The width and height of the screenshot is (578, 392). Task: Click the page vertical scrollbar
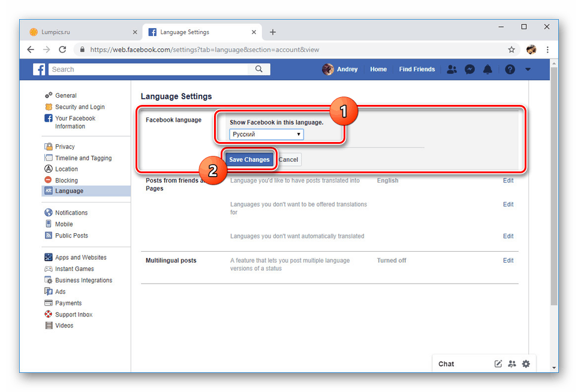554,186
